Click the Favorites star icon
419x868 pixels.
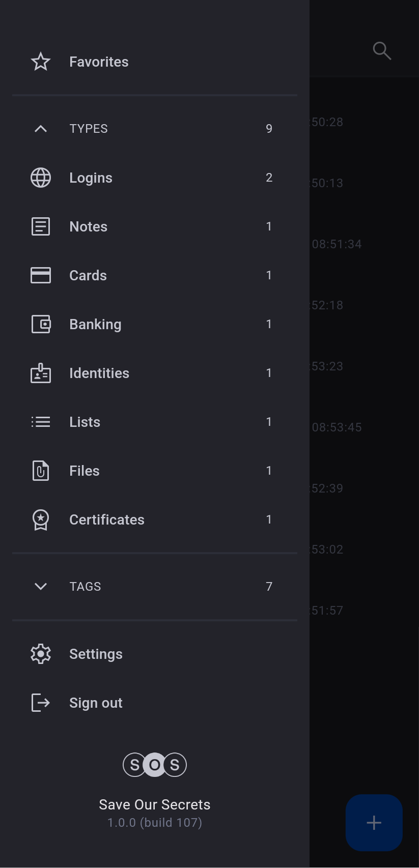pos(41,62)
